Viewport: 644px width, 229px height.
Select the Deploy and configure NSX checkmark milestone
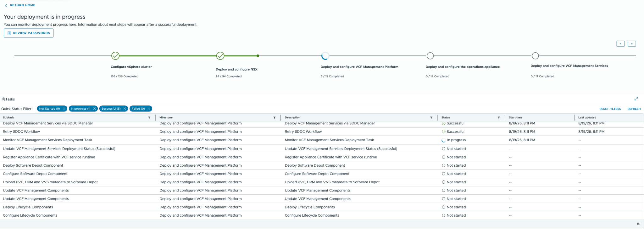click(x=220, y=56)
